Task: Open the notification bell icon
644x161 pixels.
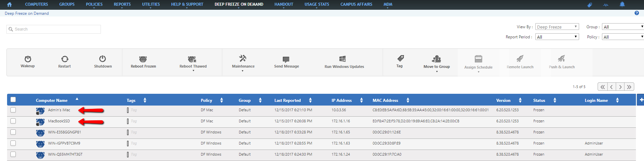Action: click(x=622, y=4)
